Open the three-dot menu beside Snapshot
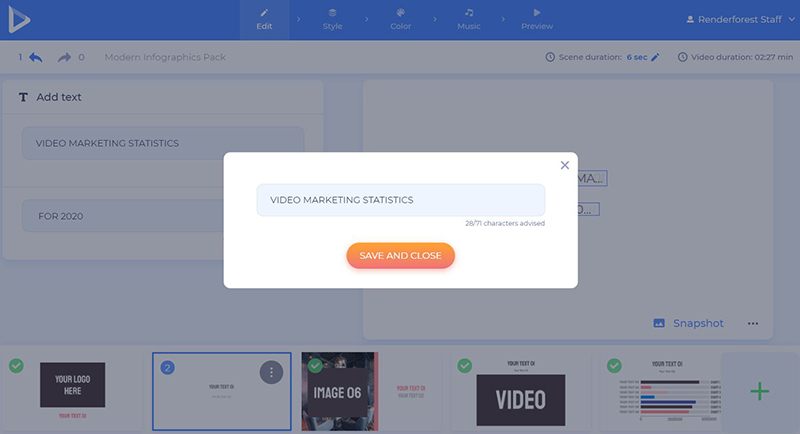 coord(752,323)
